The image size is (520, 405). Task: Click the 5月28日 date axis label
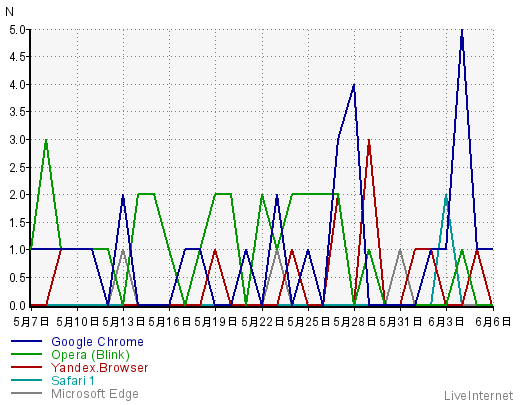(x=354, y=322)
